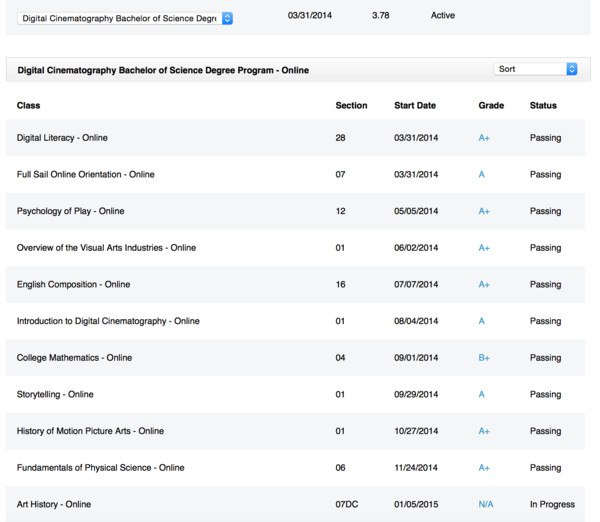Screen dimensions: 600x522
Task: Click section 06 for Fundamentals of Physical Science
Action: pyautogui.click(x=341, y=468)
